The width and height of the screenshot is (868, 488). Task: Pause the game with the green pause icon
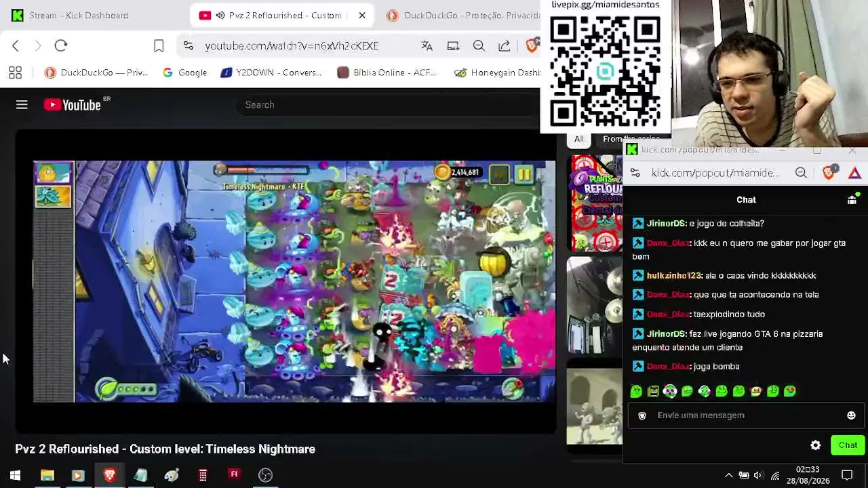point(524,174)
